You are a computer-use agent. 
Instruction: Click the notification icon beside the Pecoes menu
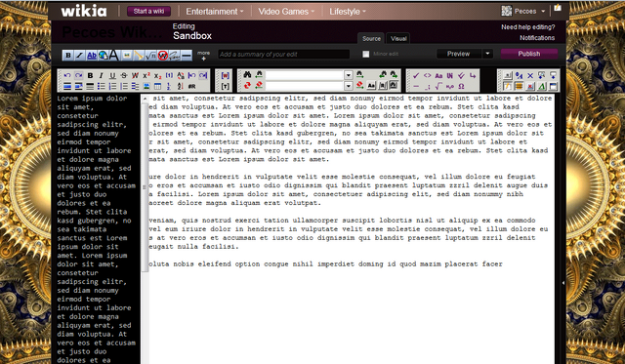[558, 9]
